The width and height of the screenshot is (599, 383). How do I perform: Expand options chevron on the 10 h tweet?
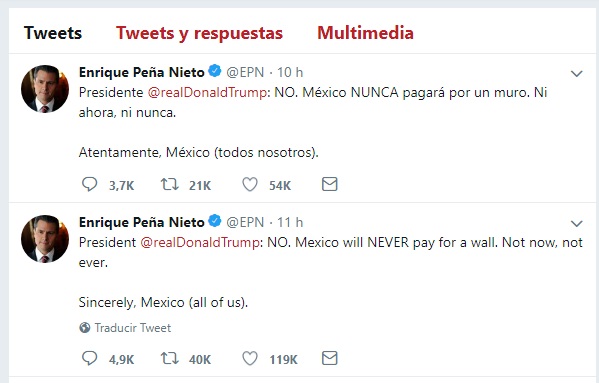pos(576,73)
